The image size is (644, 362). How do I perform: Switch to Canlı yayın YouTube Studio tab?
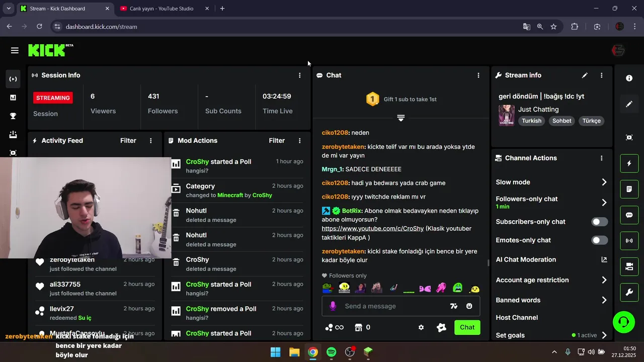tap(162, 9)
